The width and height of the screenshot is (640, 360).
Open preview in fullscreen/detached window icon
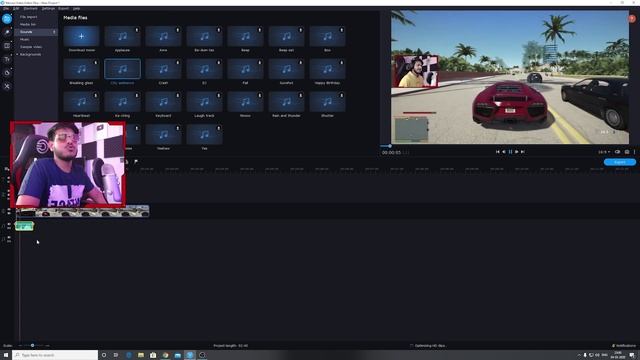618,152
